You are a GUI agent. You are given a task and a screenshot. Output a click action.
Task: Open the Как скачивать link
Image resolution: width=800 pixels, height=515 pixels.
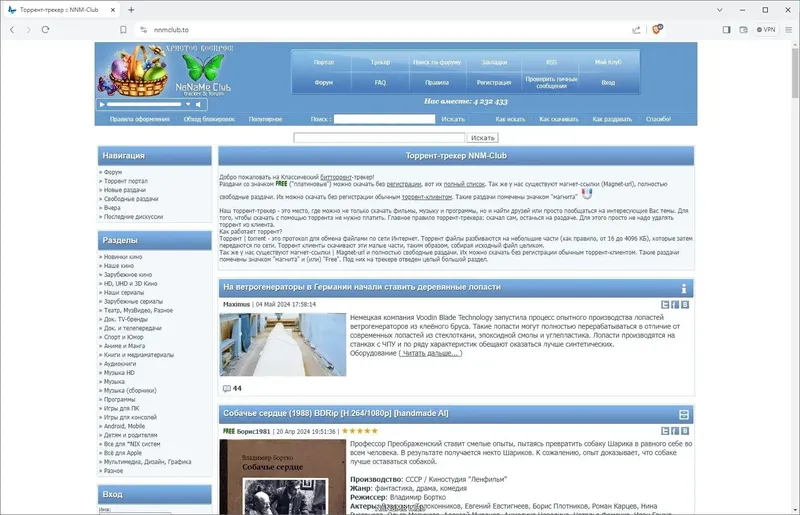coord(559,119)
